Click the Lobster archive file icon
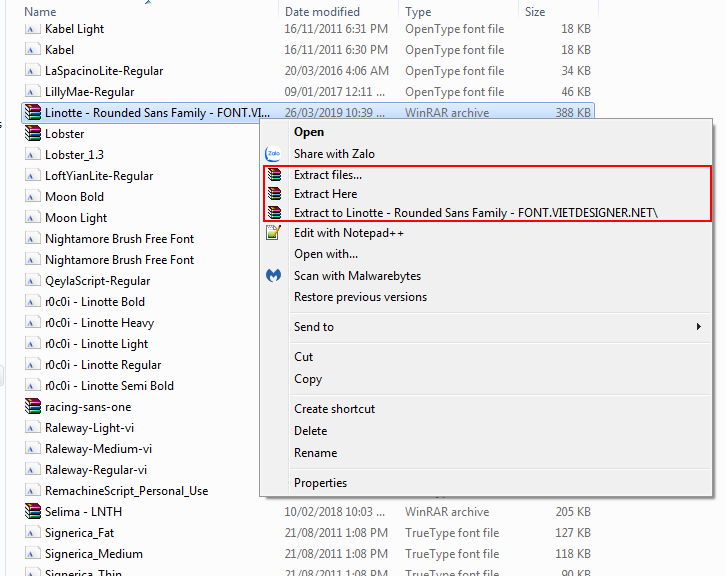726x576 pixels. pyautogui.click(x=33, y=134)
